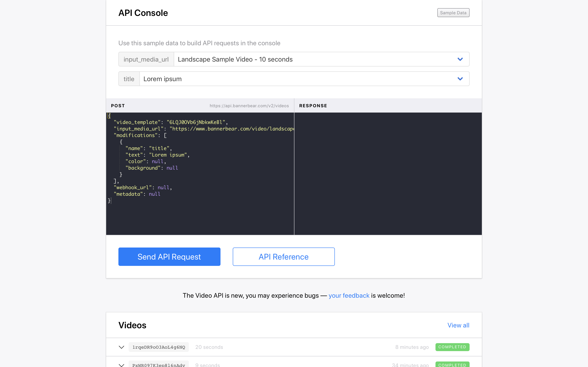Expand the PxWR097K3ep8l6nAdv video row
This screenshot has width=588, height=367.
click(121, 365)
